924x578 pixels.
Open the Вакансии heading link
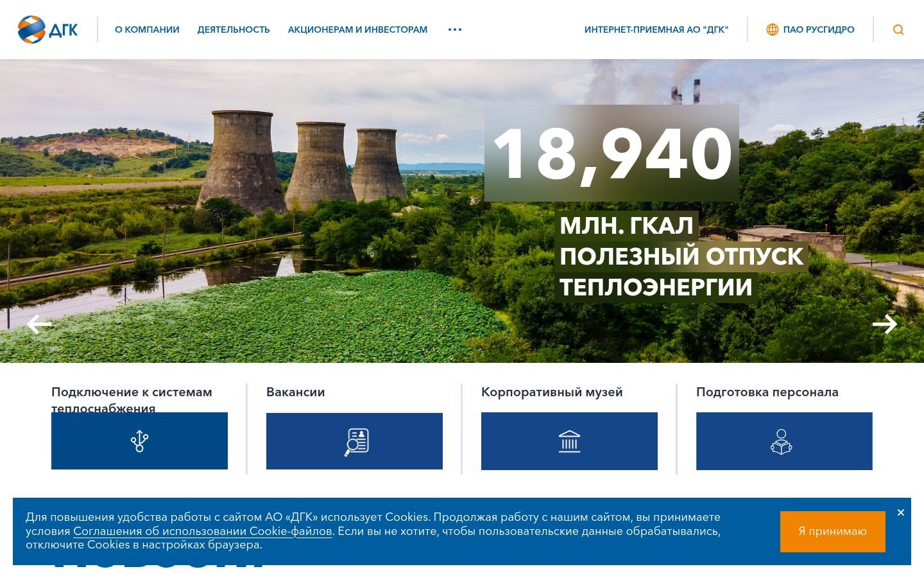(295, 392)
